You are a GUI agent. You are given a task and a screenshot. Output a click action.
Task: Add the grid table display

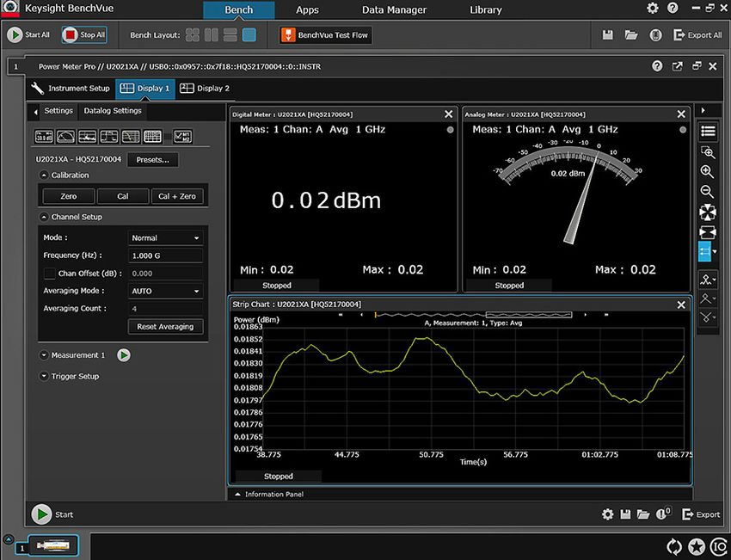coord(152,137)
